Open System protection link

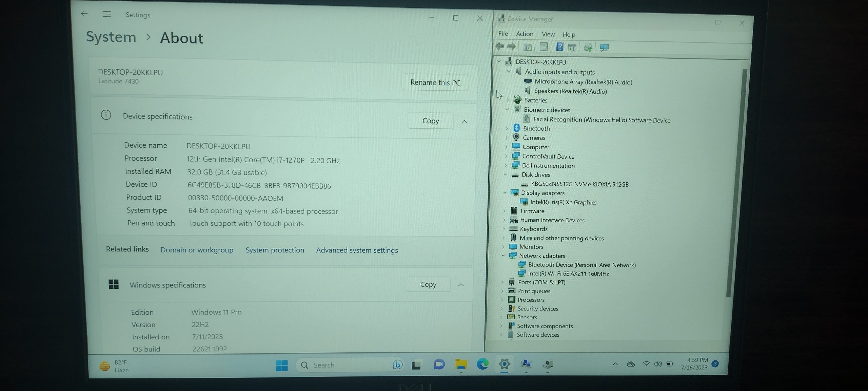275,250
